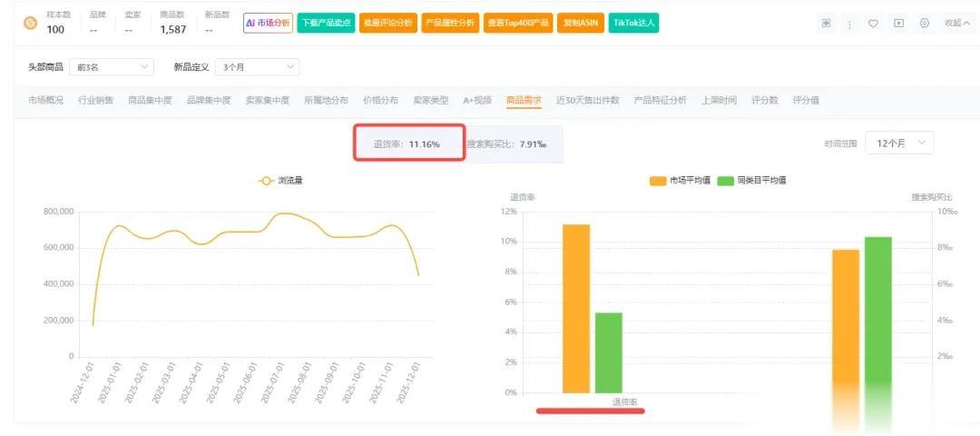Collapse the panel with 收起
Viewport: 980px width, 436px height.
957,23
